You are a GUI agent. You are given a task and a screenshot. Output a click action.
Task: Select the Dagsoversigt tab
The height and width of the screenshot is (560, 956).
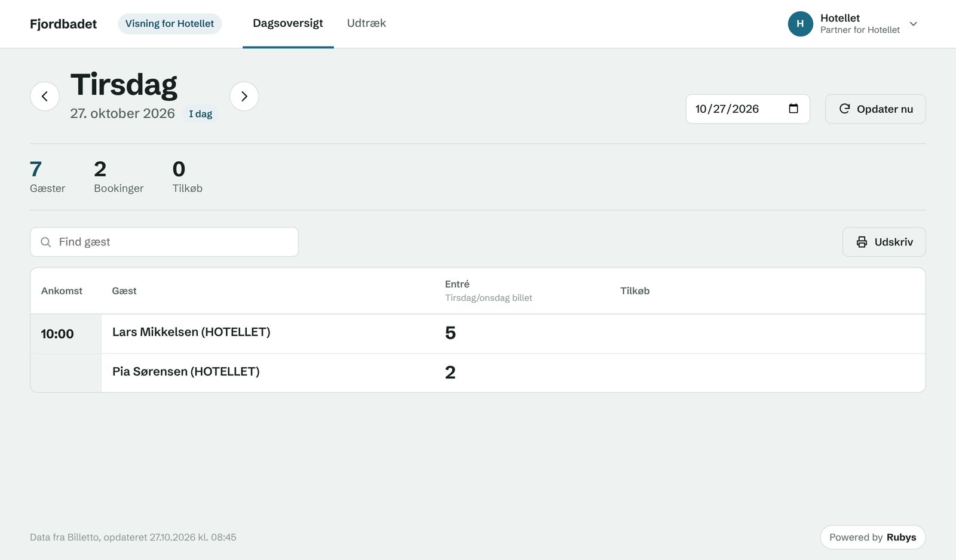tap(288, 23)
